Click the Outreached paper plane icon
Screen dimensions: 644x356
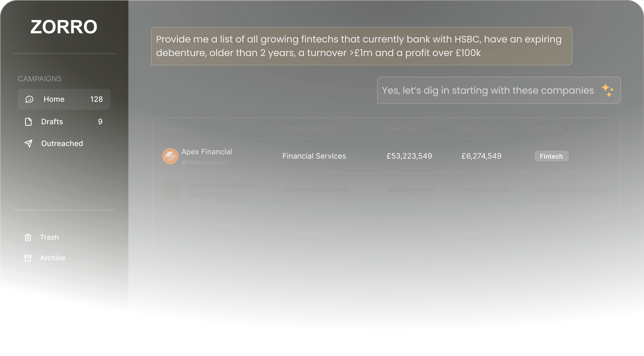(28, 143)
